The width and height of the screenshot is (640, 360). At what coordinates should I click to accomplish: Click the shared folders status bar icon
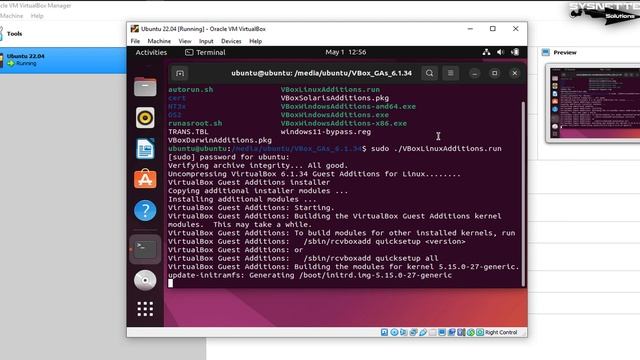(433, 332)
